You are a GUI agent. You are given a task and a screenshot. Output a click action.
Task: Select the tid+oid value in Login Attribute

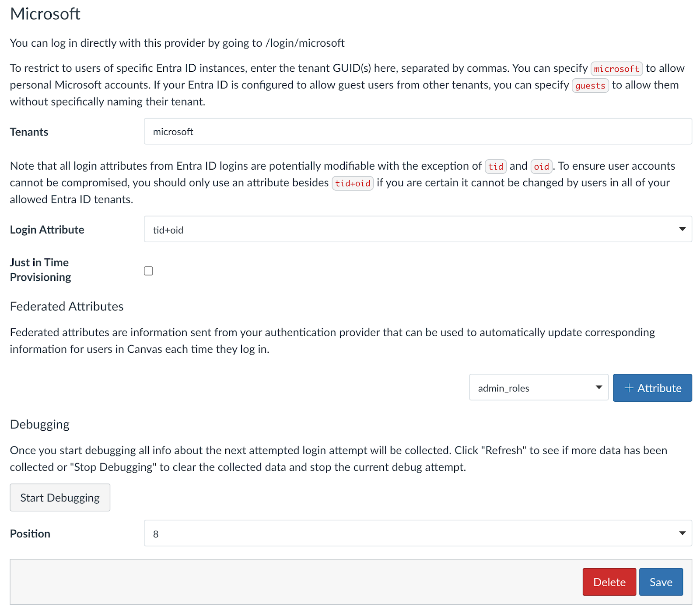click(168, 229)
